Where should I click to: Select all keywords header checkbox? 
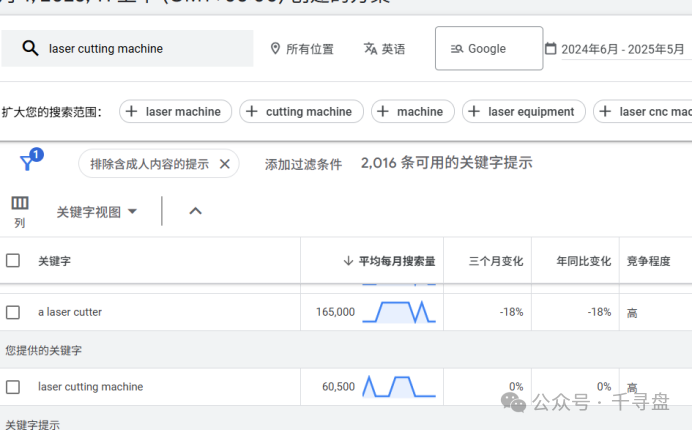point(13,260)
